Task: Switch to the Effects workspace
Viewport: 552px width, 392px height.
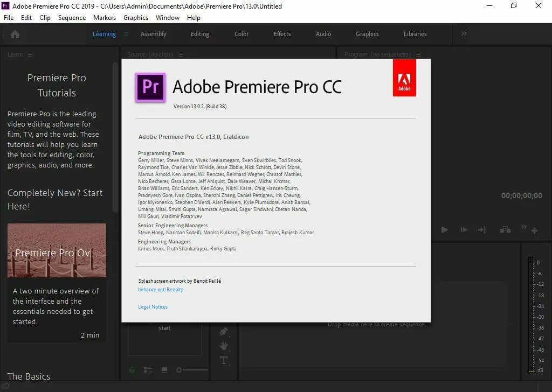Action: [x=282, y=34]
